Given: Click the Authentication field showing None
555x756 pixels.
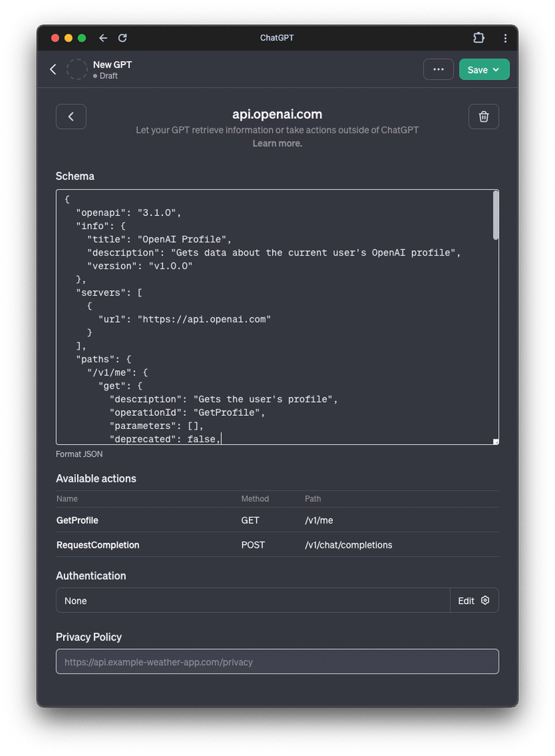Looking at the screenshot, I should (x=253, y=600).
